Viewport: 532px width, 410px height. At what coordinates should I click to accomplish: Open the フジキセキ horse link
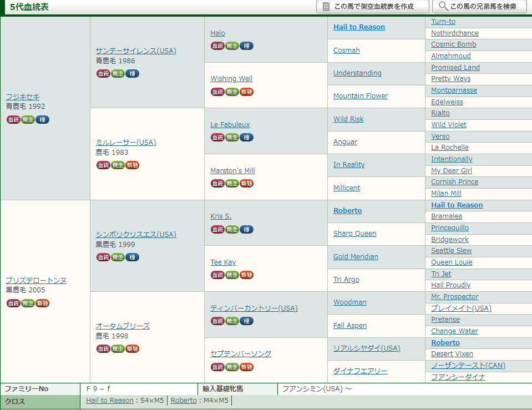click(23, 97)
